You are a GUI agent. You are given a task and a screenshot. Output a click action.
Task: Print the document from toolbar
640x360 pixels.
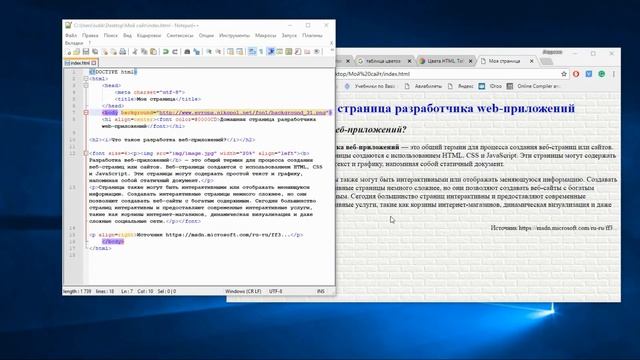[123, 51]
